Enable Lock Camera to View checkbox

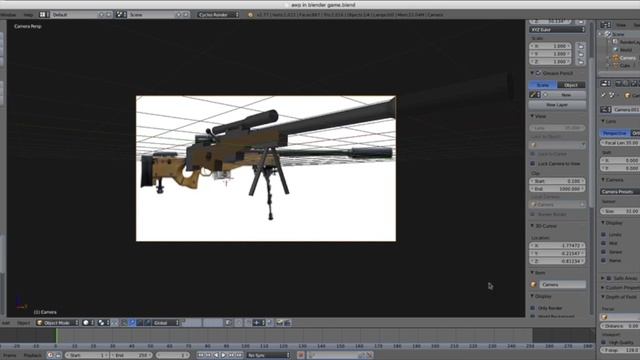(x=533, y=164)
